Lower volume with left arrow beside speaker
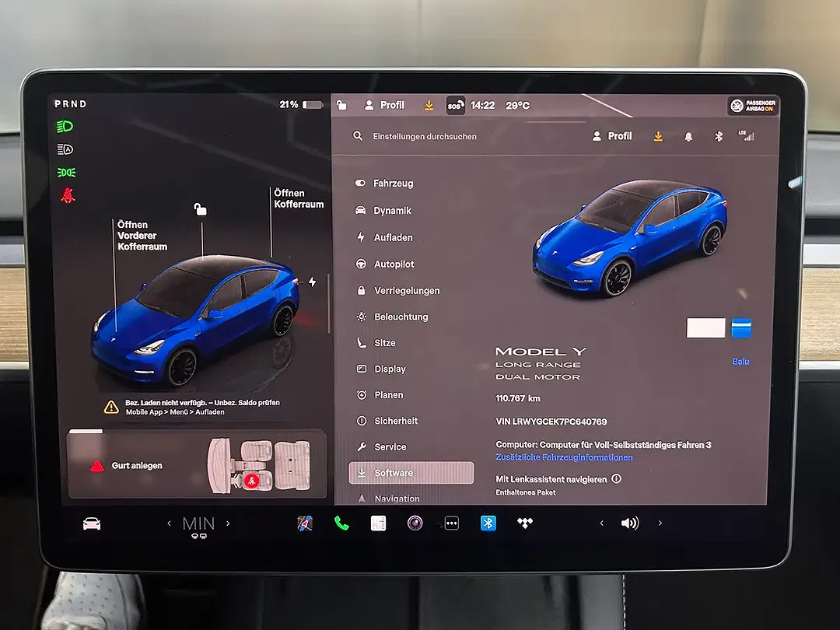The image size is (840, 630). [601, 523]
